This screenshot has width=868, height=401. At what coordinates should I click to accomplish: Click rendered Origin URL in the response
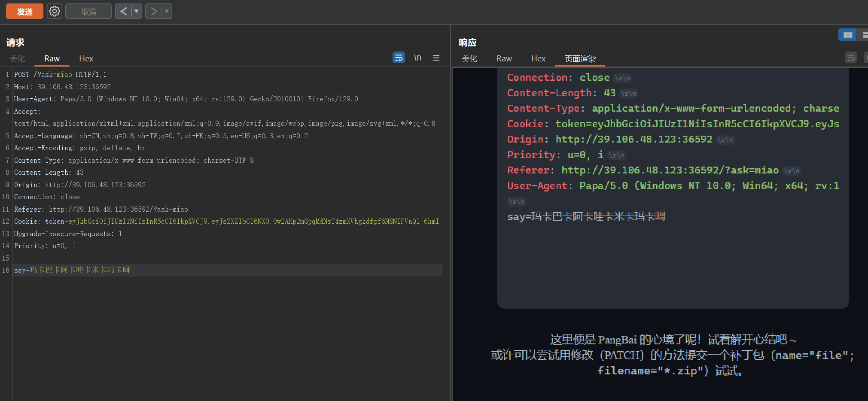633,139
